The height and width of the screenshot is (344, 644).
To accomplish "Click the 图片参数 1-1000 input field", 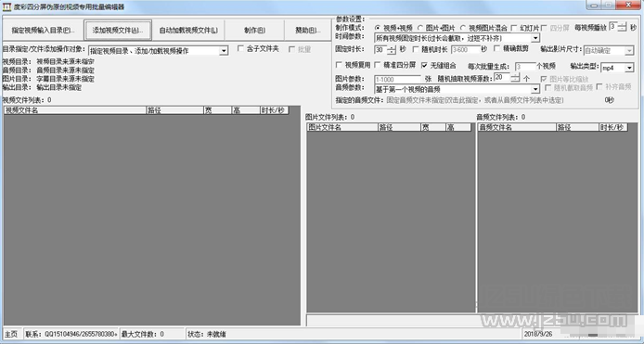I will [397, 79].
